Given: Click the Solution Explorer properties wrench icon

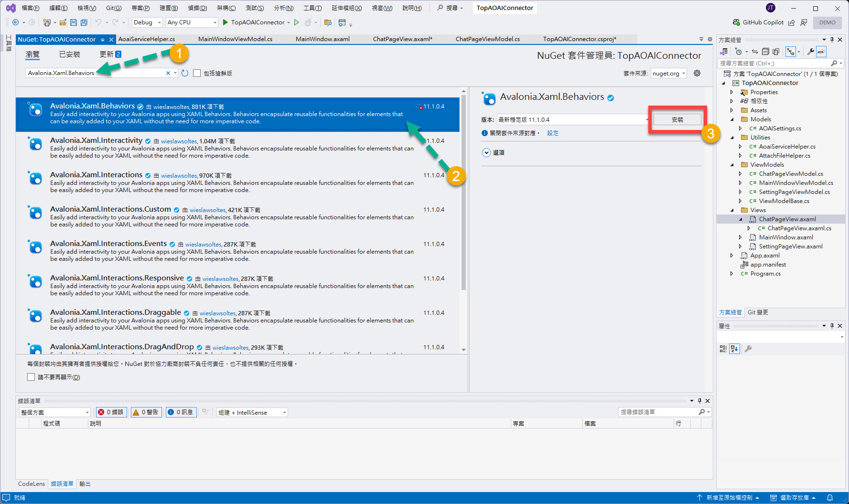Looking at the screenshot, I should click(811, 52).
